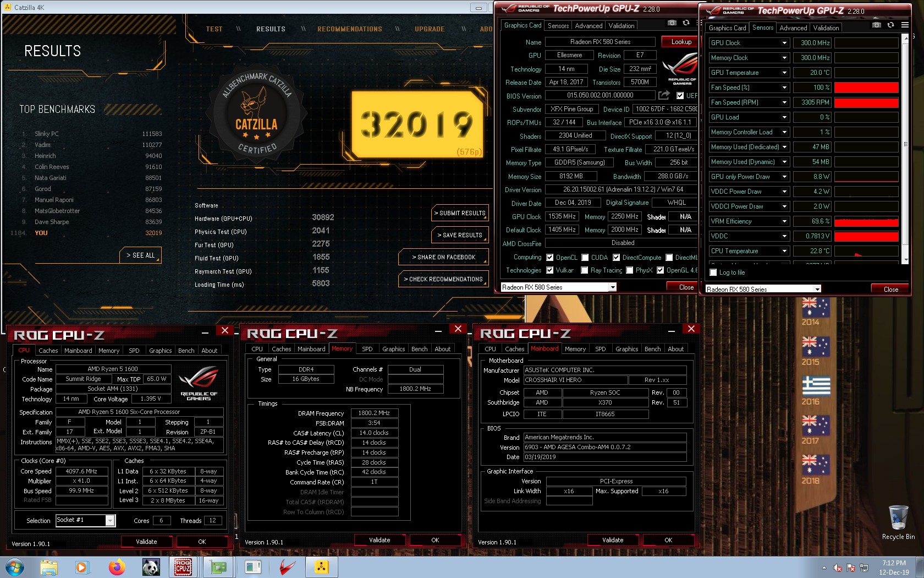Screen dimensions: 924x578
Task: Open the Bench tab in CPU-Z Mainboard window
Action: tap(652, 349)
